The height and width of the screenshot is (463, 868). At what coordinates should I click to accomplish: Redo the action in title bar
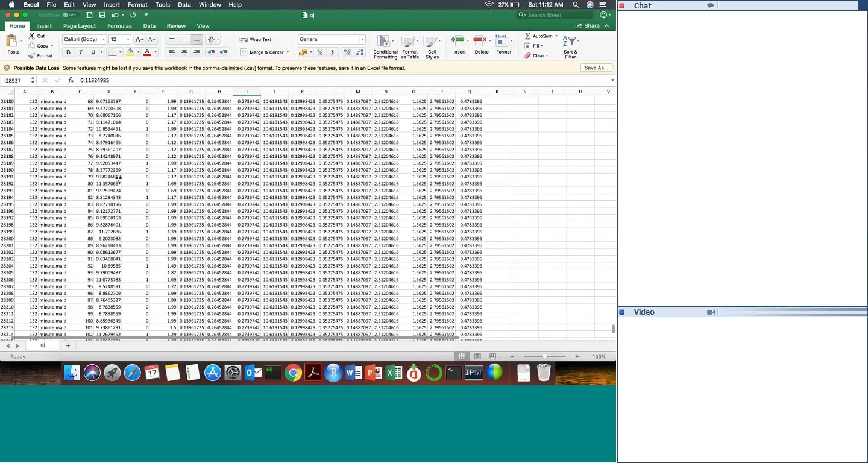point(133,15)
